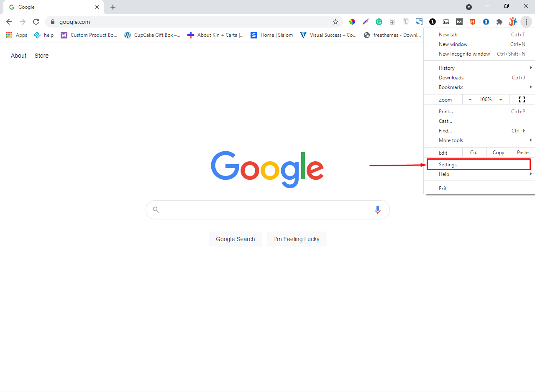This screenshot has width=535, height=392.
Task: Open a New Incognito window from the menu
Action: pos(464,53)
